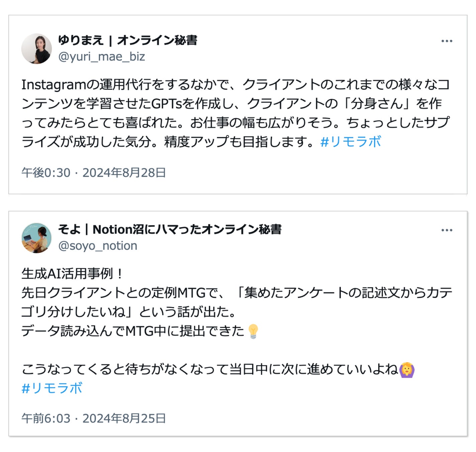Click ゆりまえ's profile avatar
Screen dimensions: 476x452
(36, 49)
